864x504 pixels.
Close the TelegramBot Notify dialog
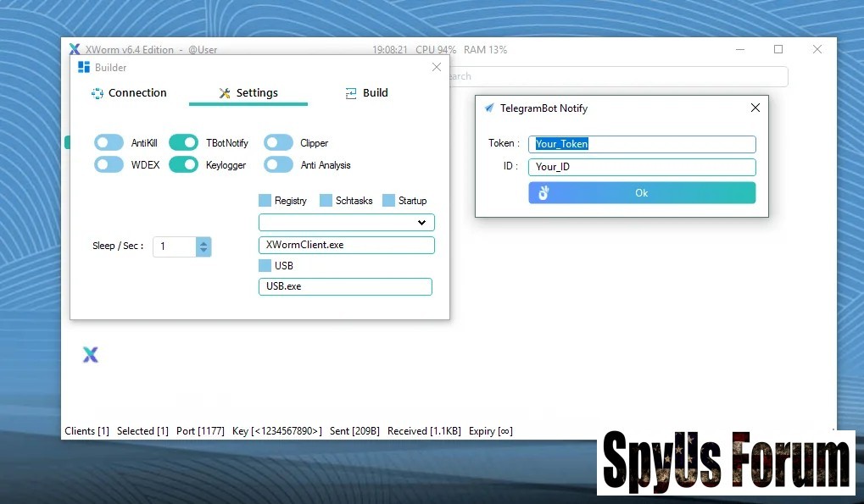point(755,108)
